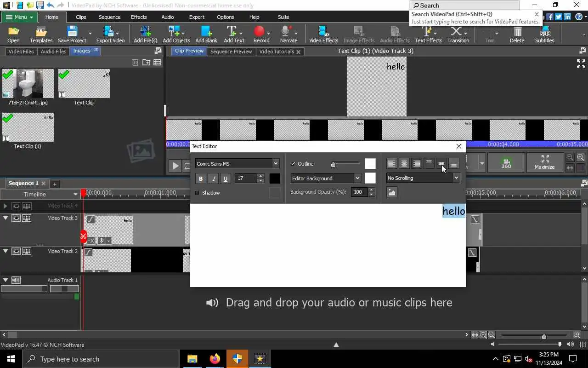Add a new sequence with plus button
Viewport: 588px width, 368px height.
click(54, 184)
